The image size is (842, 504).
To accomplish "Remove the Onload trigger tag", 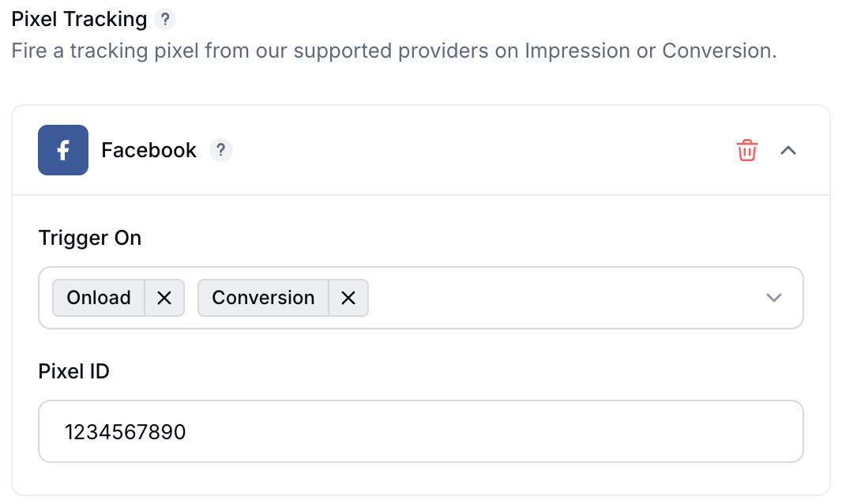I will pyautogui.click(x=164, y=298).
